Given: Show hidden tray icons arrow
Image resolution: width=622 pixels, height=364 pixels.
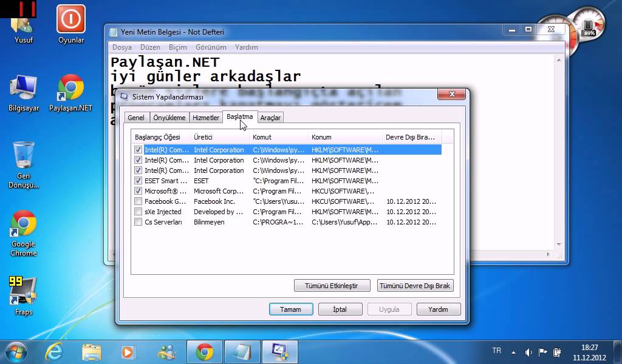Looking at the screenshot, I should coord(514,352).
